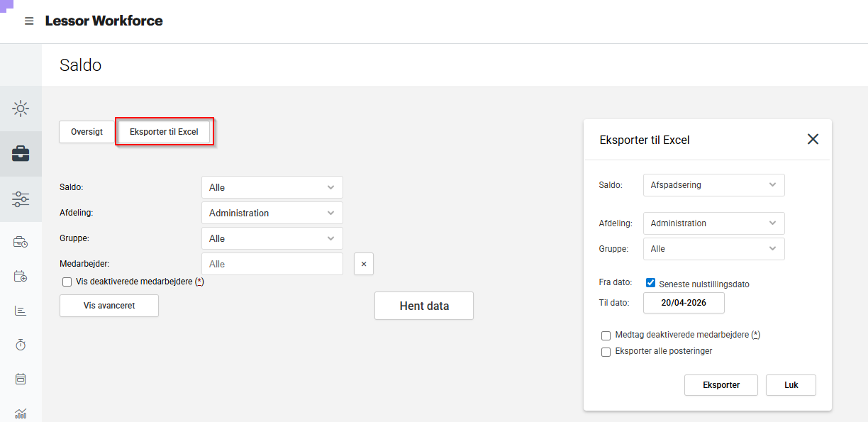Switch to the Oversigt tab
The width and height of the screenshot is (868, 422).
click(x=87, y=132)
